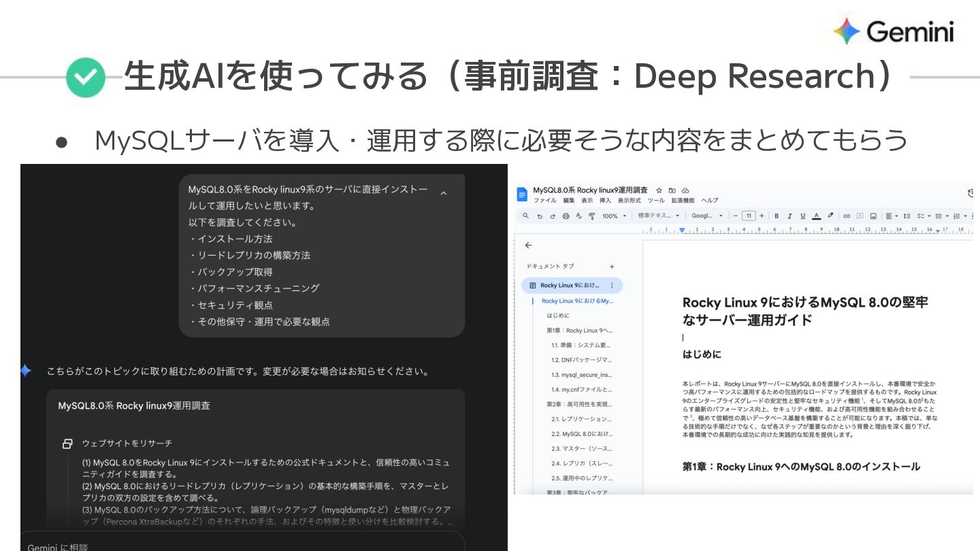Jump to outline heading Rocky Linux 9におけるMy...
Screen dimensions: 980x551
578,301
